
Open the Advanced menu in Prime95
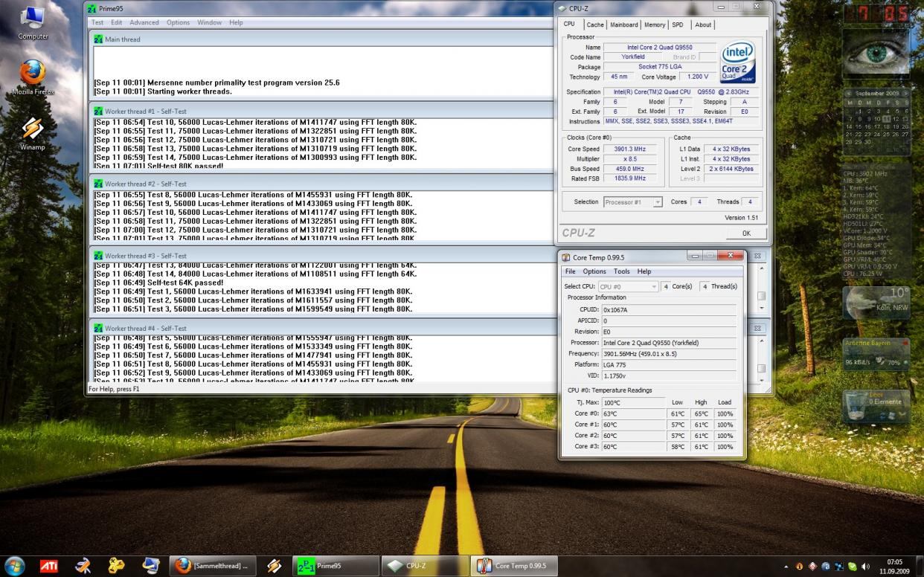[x=144, y=22]
